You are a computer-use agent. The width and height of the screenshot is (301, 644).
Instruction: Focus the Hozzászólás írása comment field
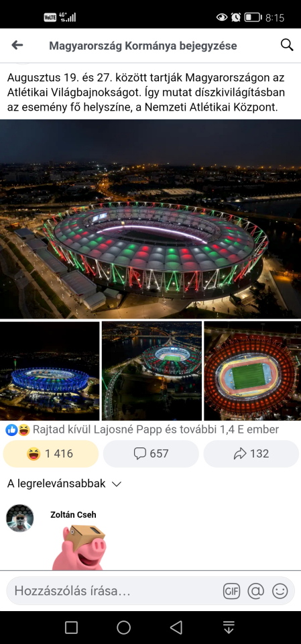click(113, 592)
